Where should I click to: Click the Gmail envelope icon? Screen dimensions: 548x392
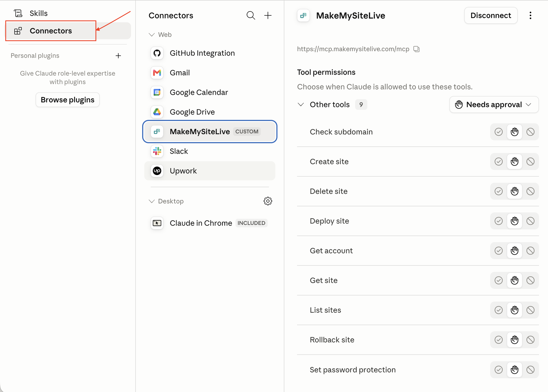point(157,73)
